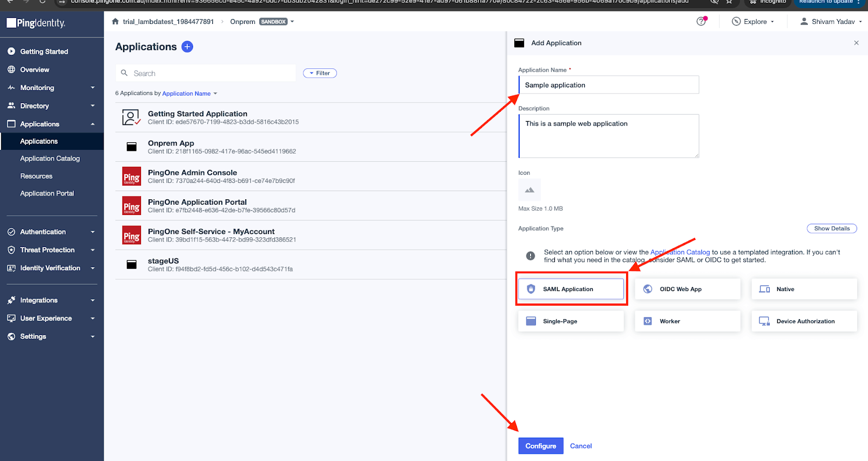Expand the User Experience sidebar section

point(93,318)
